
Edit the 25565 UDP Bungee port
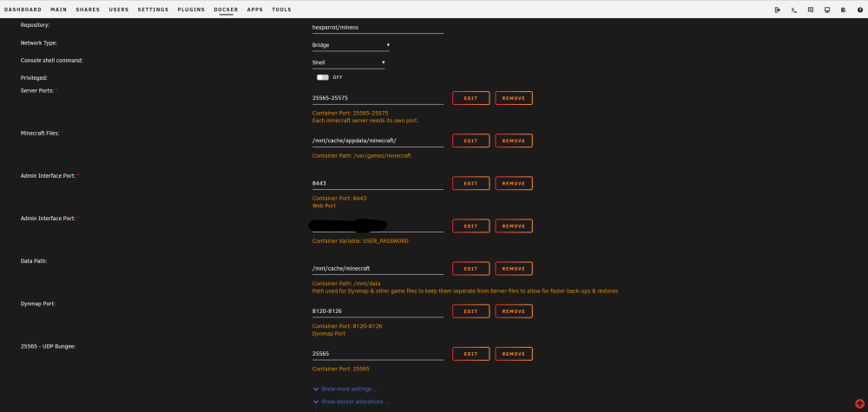[470, 353]
